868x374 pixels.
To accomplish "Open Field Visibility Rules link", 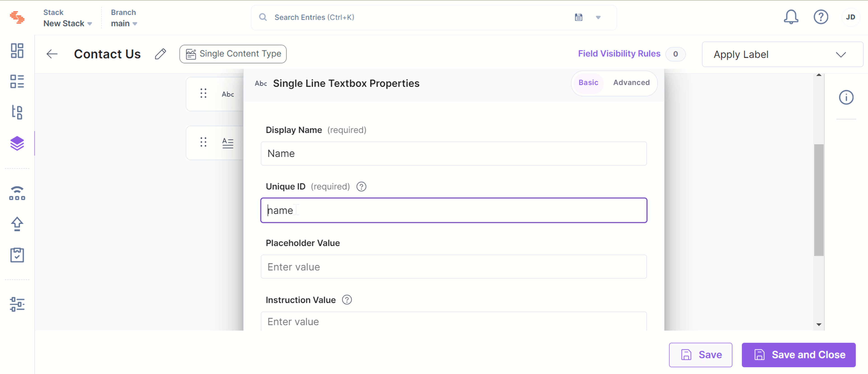I will tap(619, 54).
